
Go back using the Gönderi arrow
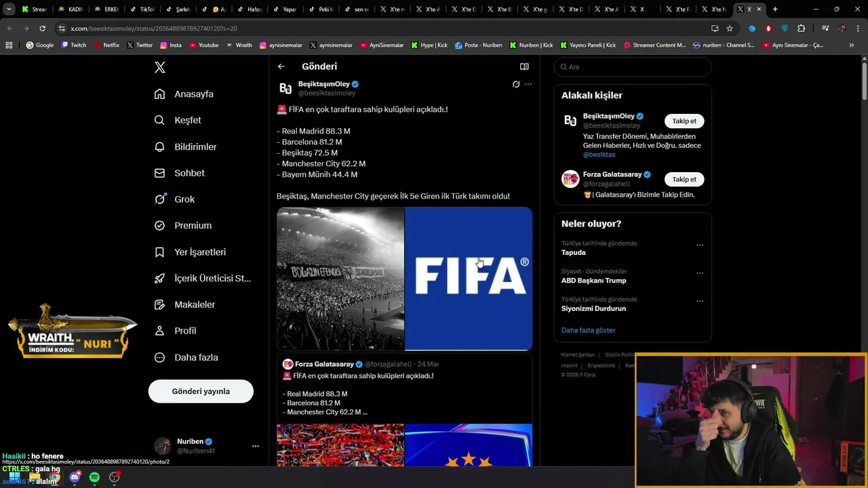point(281,66)
